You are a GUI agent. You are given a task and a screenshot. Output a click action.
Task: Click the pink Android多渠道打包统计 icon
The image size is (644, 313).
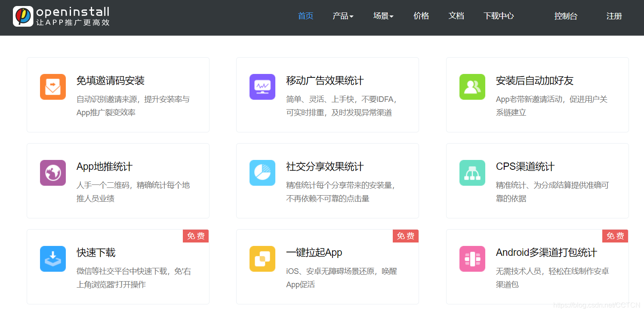(472, 259)
